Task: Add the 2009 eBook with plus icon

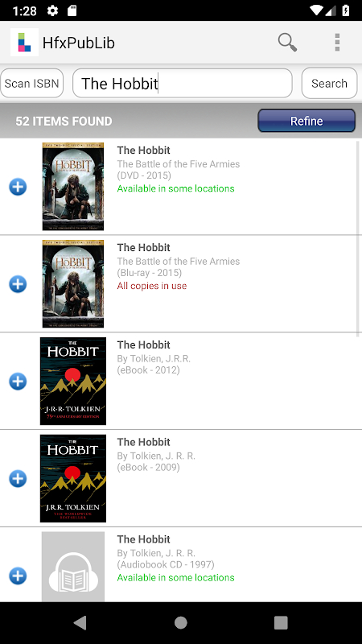Action: tap(18, 479)
